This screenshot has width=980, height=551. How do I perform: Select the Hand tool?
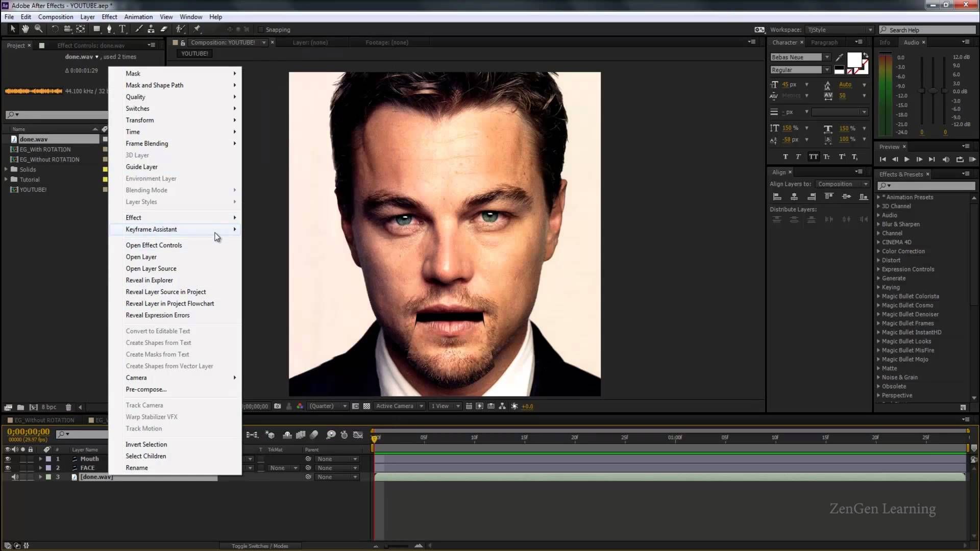[x=25, y=29]
